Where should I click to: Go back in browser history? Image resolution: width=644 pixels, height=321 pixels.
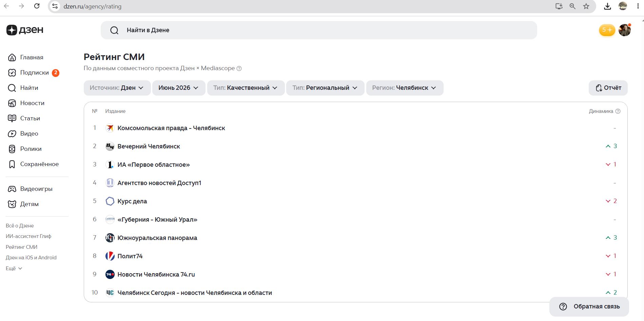click(6, 6)
